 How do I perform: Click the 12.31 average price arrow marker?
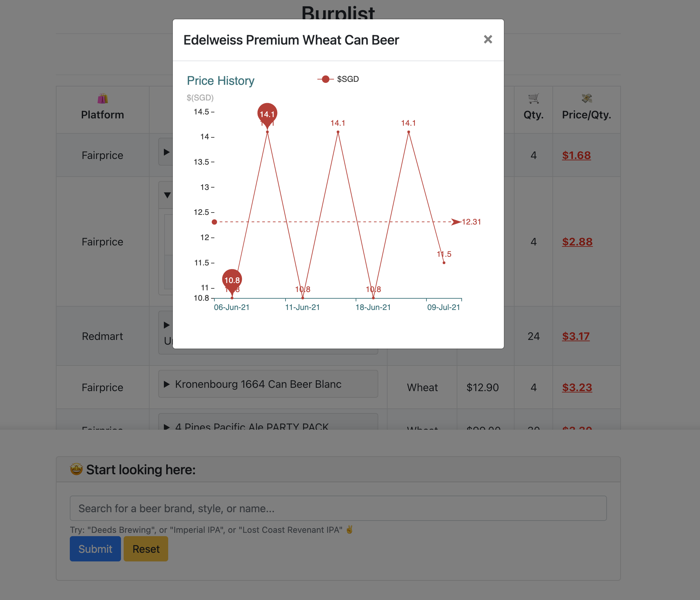(x=456, y=222)
